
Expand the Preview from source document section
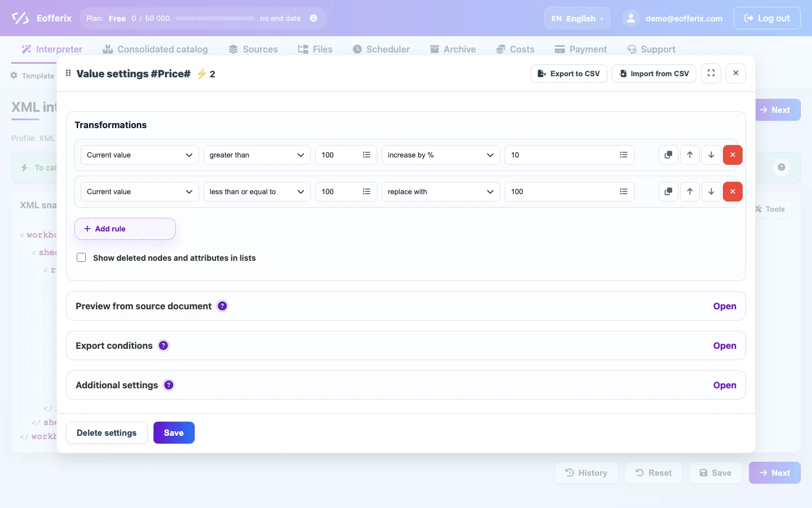(725, 306)
